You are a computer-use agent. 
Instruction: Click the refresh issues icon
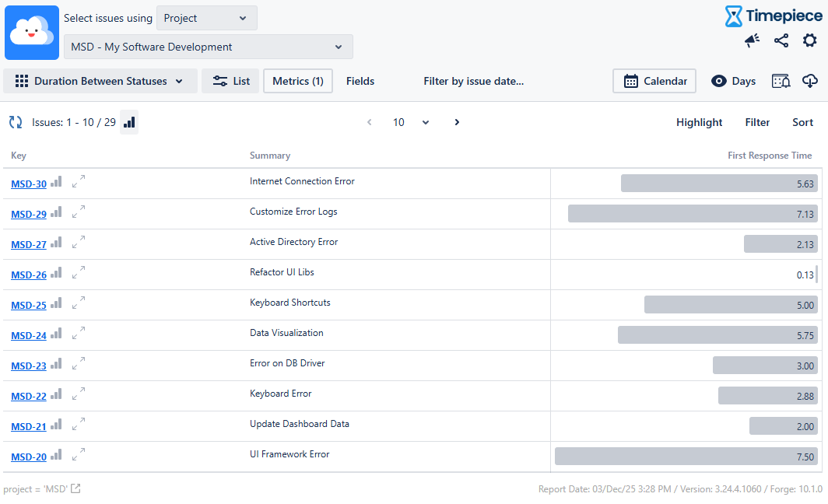tap(16, 122)
